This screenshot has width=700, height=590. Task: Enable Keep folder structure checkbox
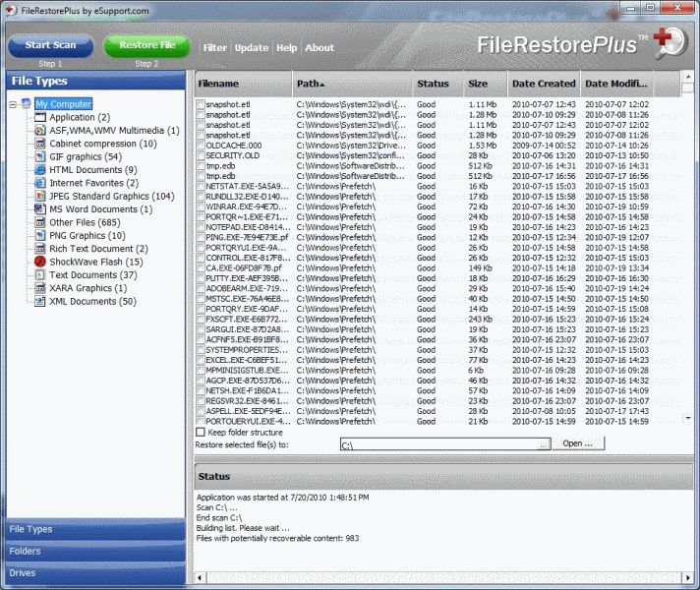tap(201, 432)
